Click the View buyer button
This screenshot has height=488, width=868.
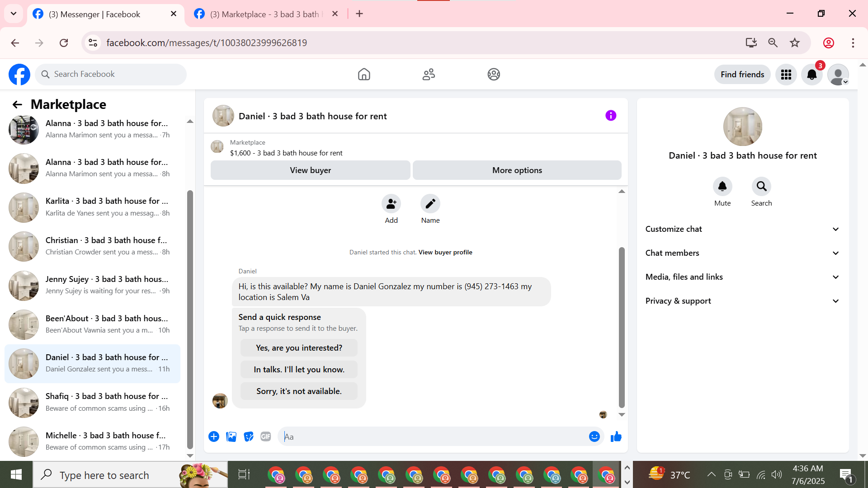pyautogui.click(x=311, y=170)
